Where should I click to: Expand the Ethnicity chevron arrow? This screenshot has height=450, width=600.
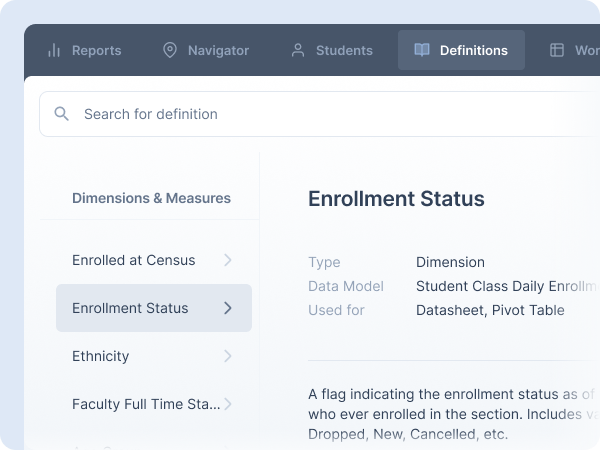[228, 356]
